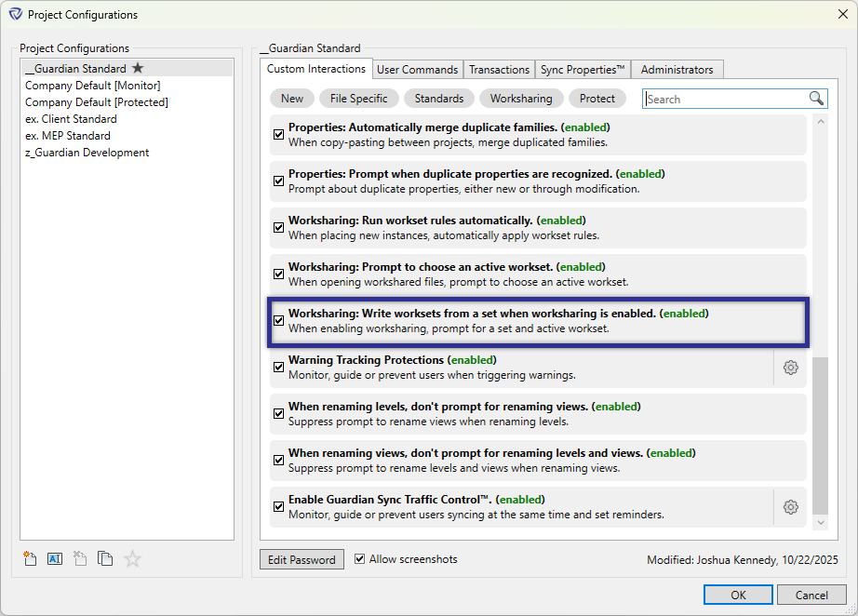Duplicate the selected project configuration

[x=105, y=558]
